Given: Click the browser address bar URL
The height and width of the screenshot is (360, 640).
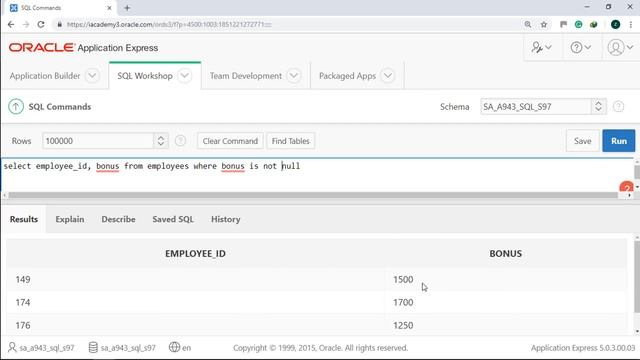Looking at the screenshot, I should (169, 24).
